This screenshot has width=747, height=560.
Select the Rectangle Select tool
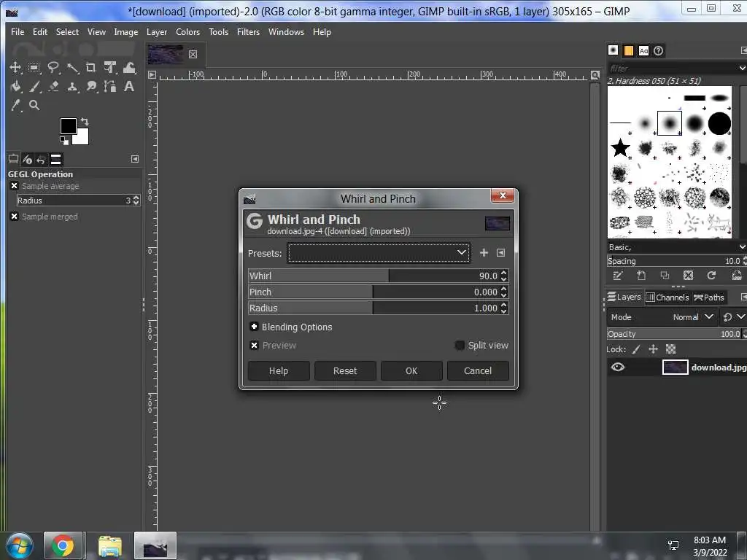tap(34, 68)
